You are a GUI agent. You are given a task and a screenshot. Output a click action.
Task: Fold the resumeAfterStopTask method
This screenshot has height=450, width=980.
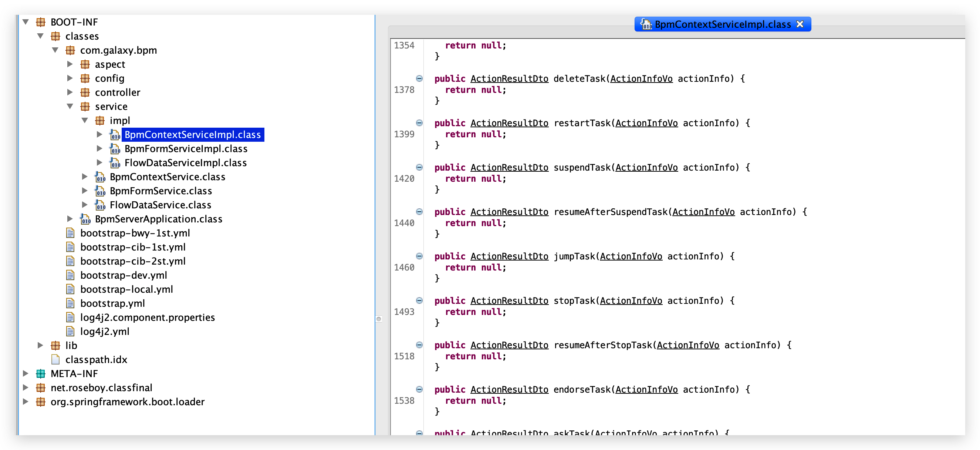(x=419, y=345)
